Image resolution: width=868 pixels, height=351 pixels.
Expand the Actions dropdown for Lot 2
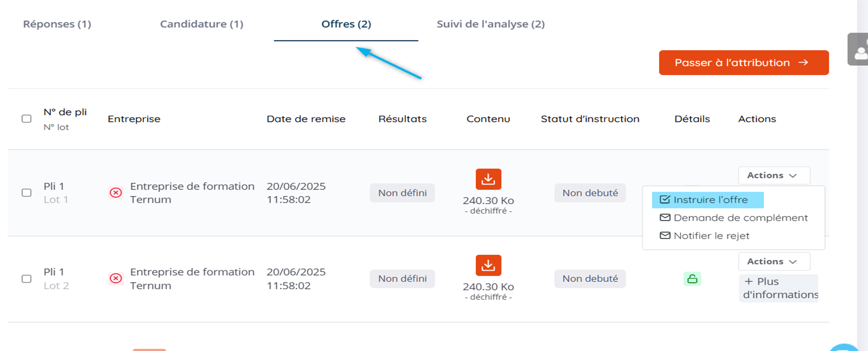(x=774, y=261)
